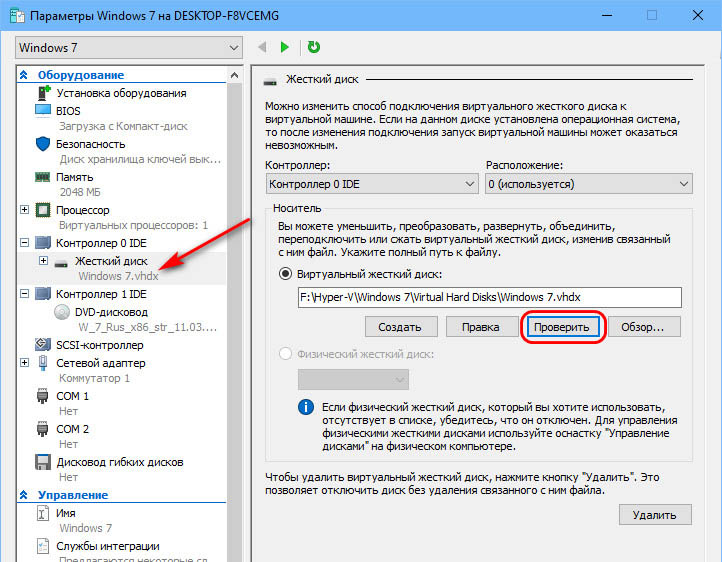The width and height of the screenshot is (722, 562).
Task: Collapse the Контроллер 0 IDE node
Action: (25, 243)
